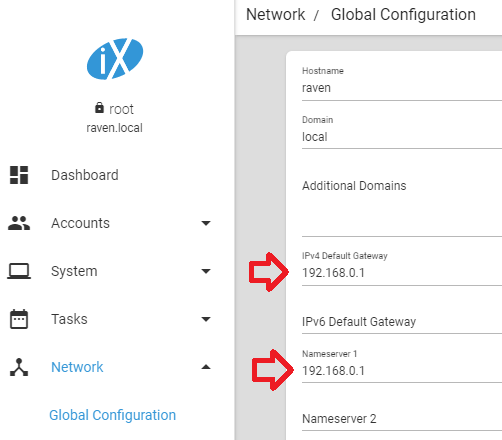This screenshot has height=440, width=502.
Task: Focus the Additional Domains field
Action: click(x=402, y=207)
